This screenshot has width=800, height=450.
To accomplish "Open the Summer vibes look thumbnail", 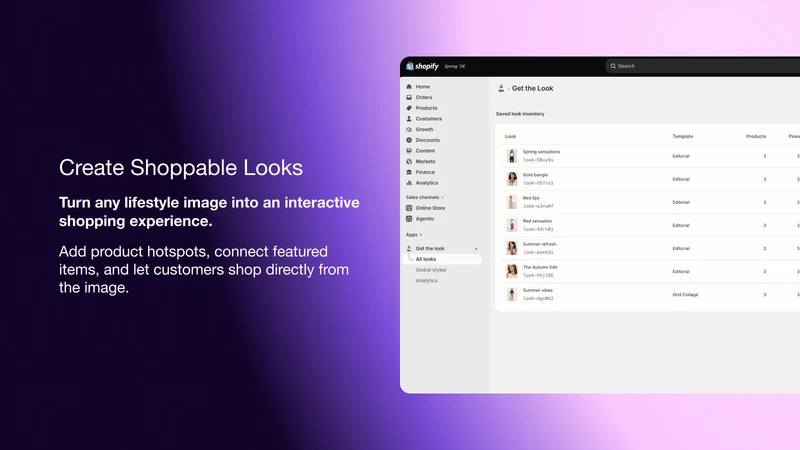I will [x=511, y=294].
